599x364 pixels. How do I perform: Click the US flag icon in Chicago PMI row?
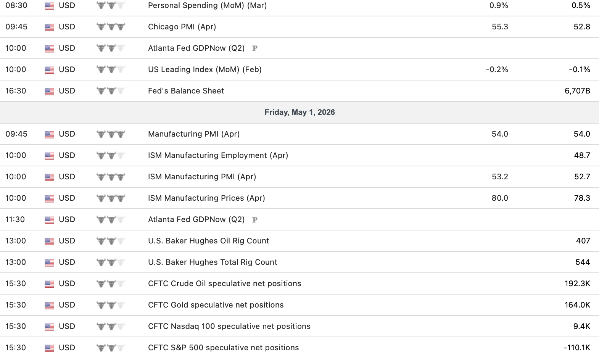coord(49,27)
